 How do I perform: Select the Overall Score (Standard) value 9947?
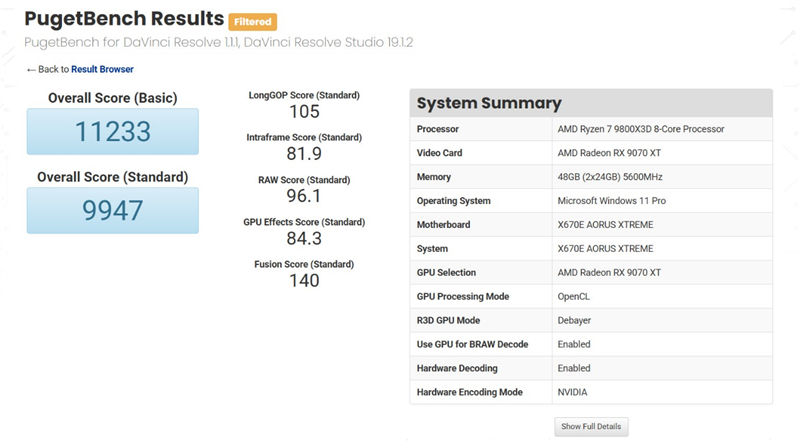tap(113, 210)
